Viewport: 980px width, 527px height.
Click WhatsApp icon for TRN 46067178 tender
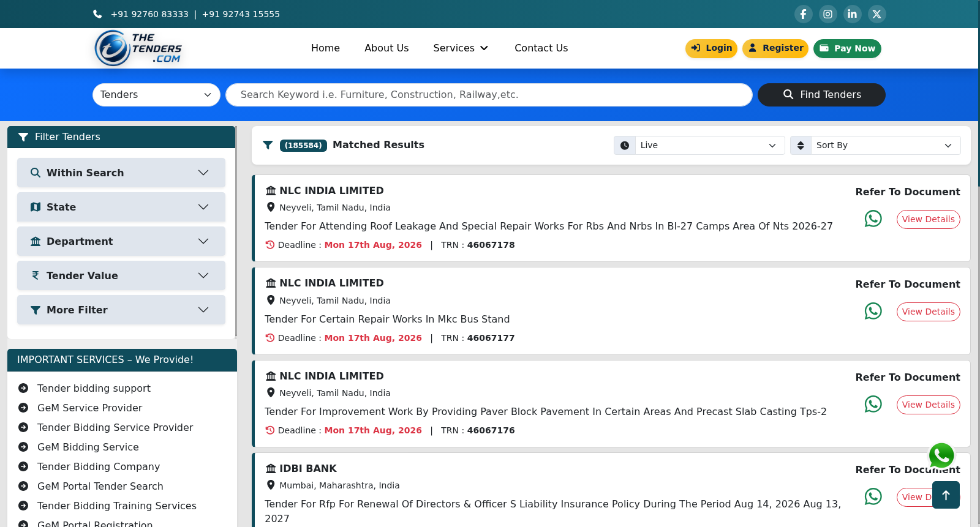click(873, 219)
